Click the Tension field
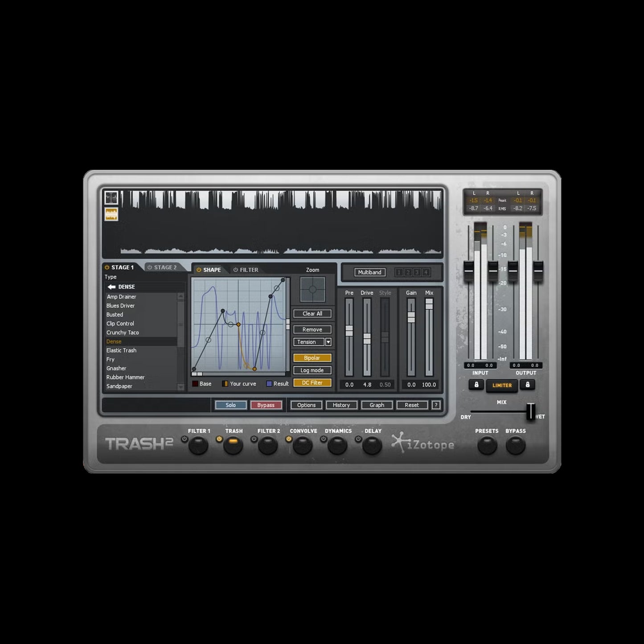The height and width of the screenshot is (644, 644). (x=308, y=342)
